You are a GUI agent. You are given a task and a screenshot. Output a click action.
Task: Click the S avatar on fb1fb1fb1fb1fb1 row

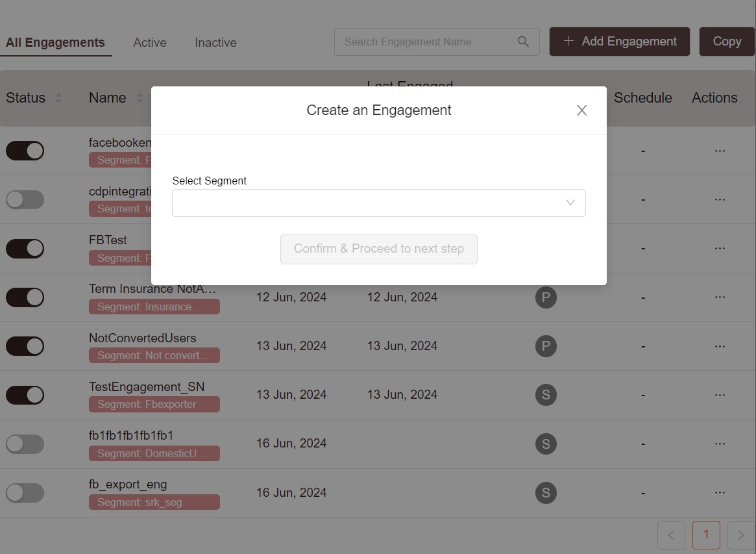[546, 444]
